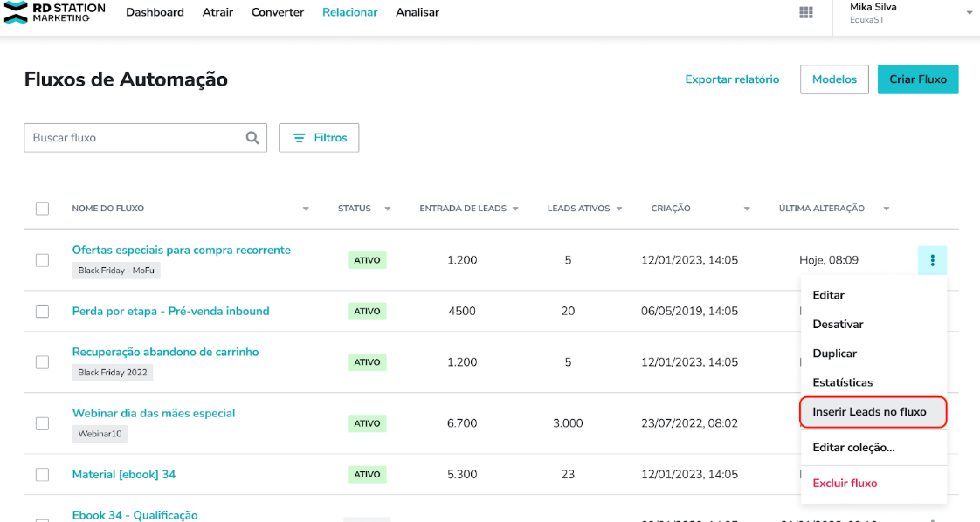Click the filter lines icon in Filtros

300,138
